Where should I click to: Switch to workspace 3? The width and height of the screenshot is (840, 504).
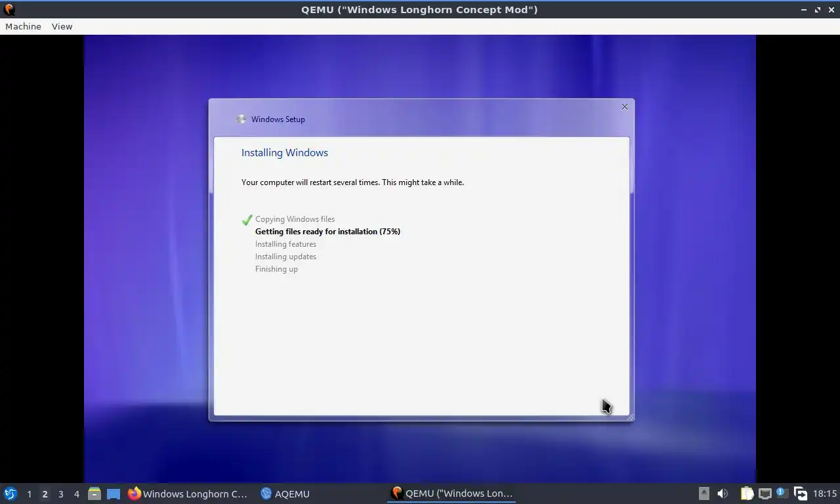[60, 494]
